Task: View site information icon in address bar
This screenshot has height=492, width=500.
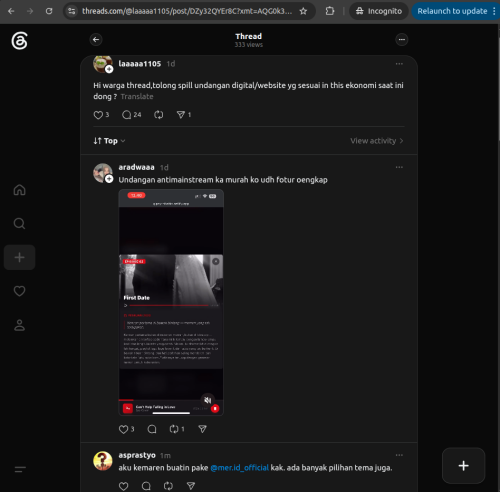Action: [72, 11]
